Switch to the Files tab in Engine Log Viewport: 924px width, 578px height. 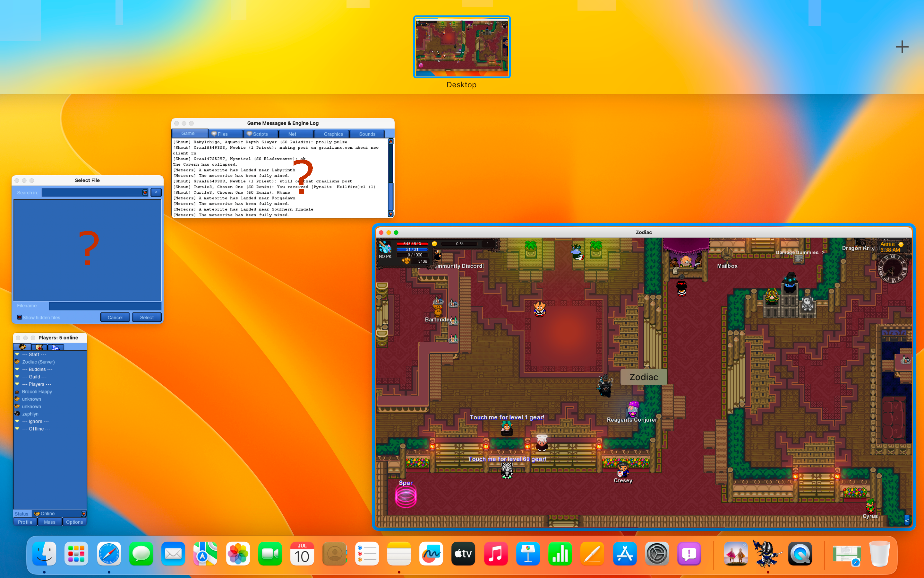click(226, 134)
